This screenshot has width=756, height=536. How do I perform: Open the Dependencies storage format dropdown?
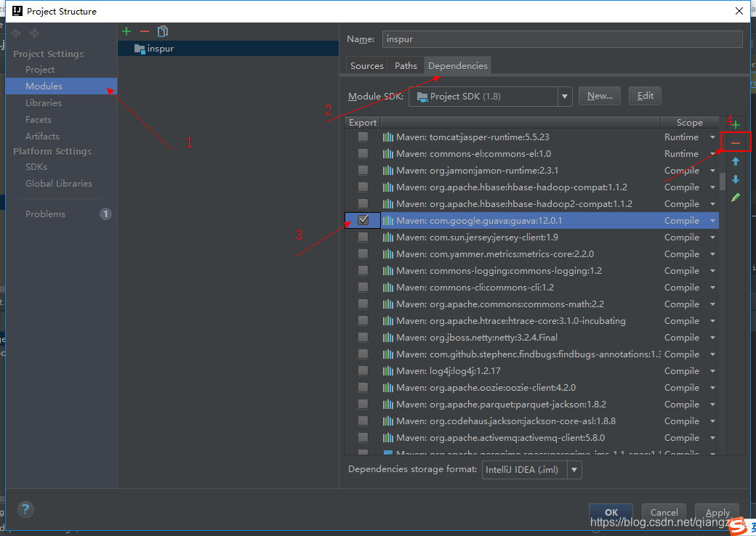pyautogui.click(x=574, y=470)
